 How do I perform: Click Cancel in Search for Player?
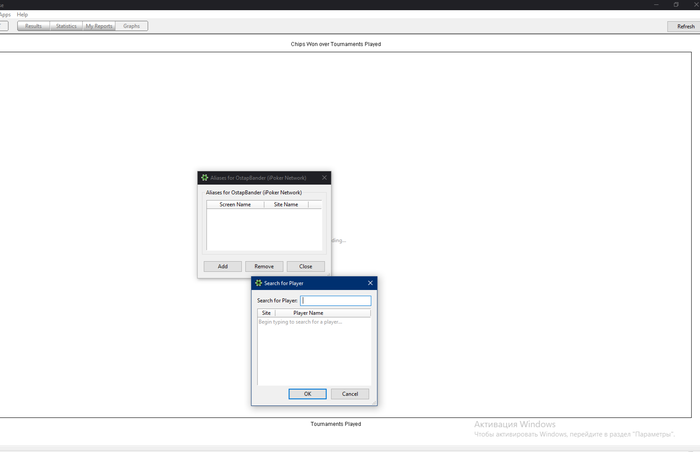(350, 394)
